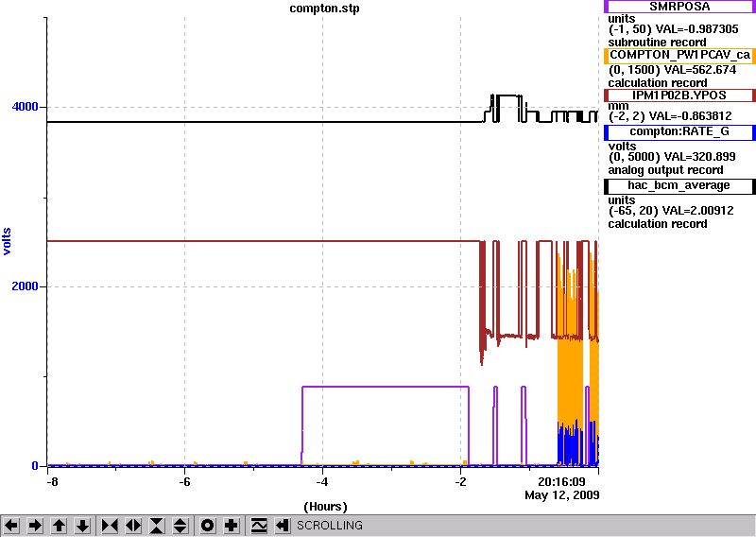Click the 'subroutine record' description text
756x537 pixels.
(657, 43)
